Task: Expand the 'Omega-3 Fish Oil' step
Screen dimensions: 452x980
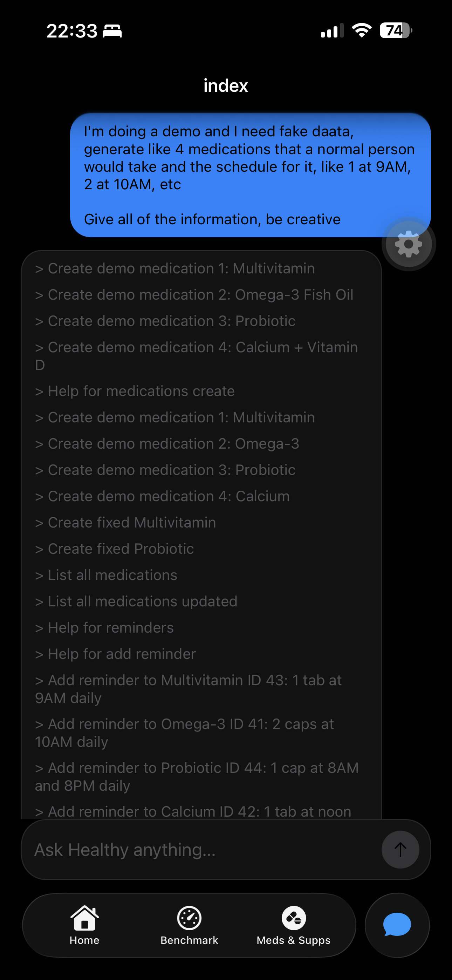Action: [x=200, y=295]
